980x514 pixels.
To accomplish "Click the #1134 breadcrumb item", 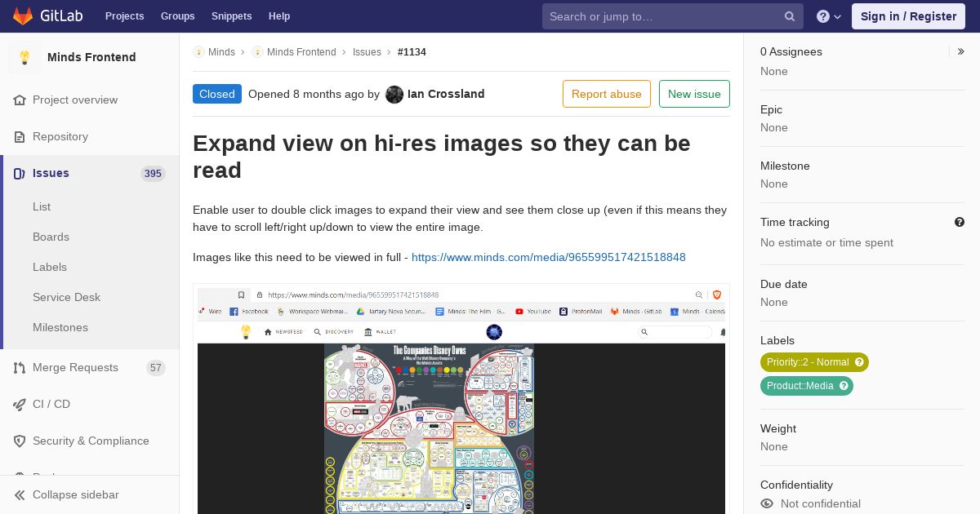I will (412, 51).
